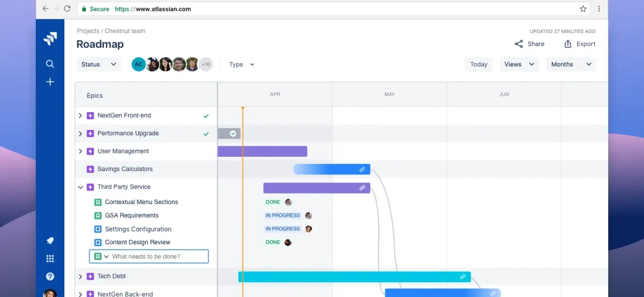Click the DONE status of Contextual Menu Sections

click(x=272, y=202)
